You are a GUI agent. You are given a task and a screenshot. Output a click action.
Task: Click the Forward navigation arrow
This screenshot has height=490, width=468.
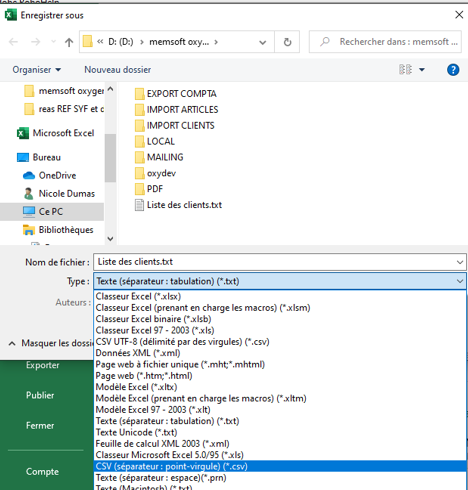pyautogui.click(x=35, y=42)
